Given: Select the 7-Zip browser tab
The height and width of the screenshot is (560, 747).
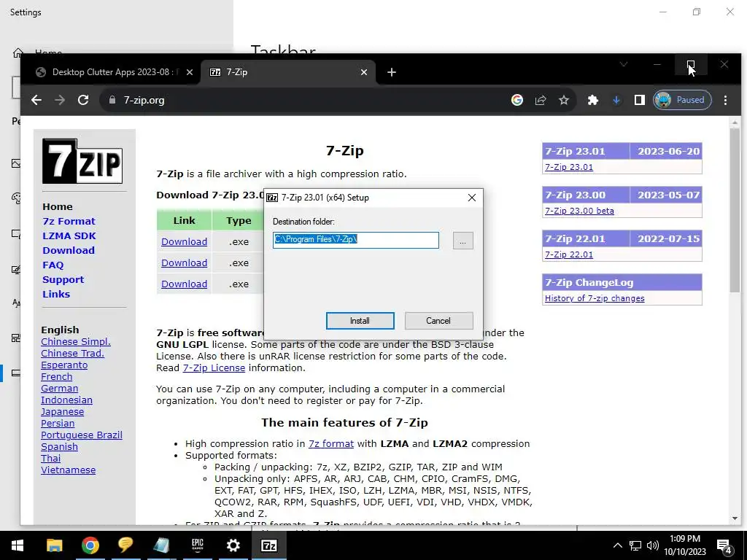Looking at the screenshot, I should coord(288,72).
